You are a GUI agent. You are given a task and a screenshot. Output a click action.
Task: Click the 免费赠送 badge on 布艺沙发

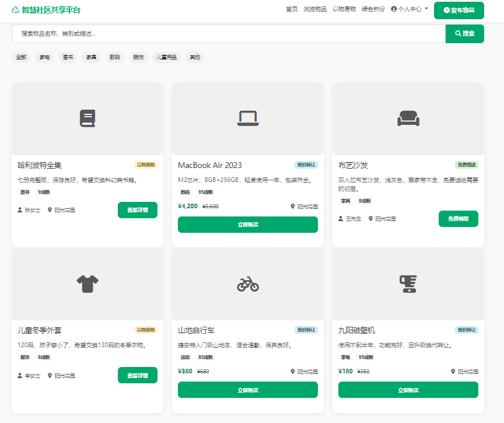point(467,165)
